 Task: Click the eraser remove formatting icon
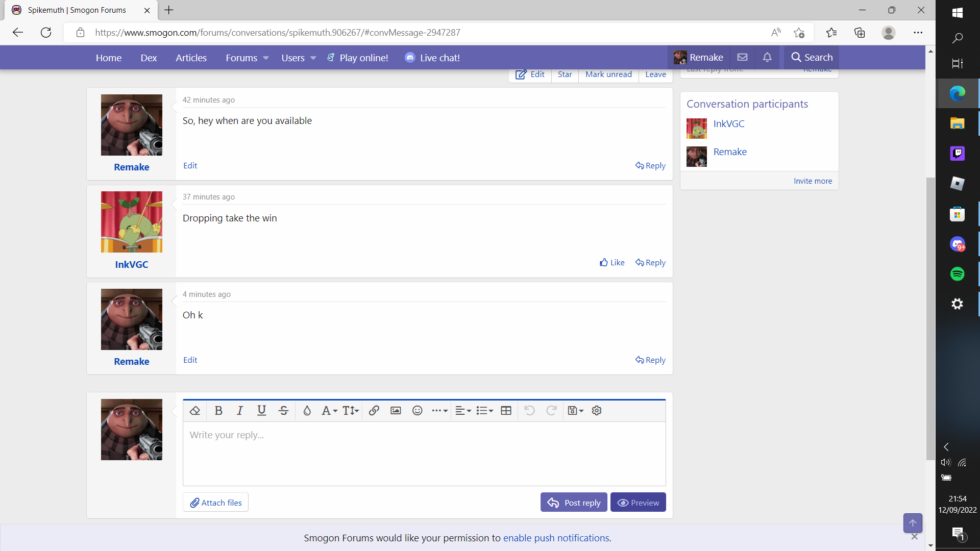click(x=194, y=411)
